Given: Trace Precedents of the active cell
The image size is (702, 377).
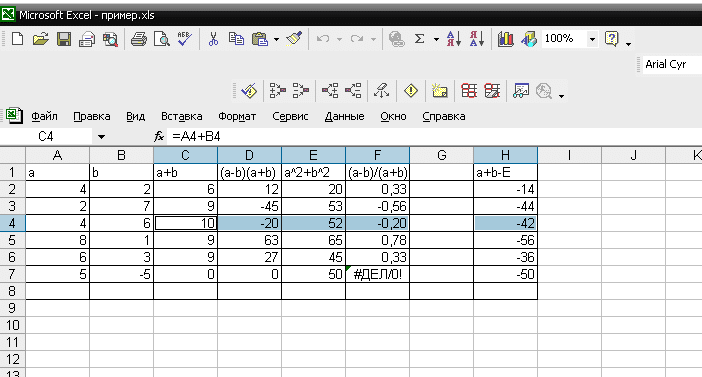Looking at the screenshot, I should pos(278,91).
